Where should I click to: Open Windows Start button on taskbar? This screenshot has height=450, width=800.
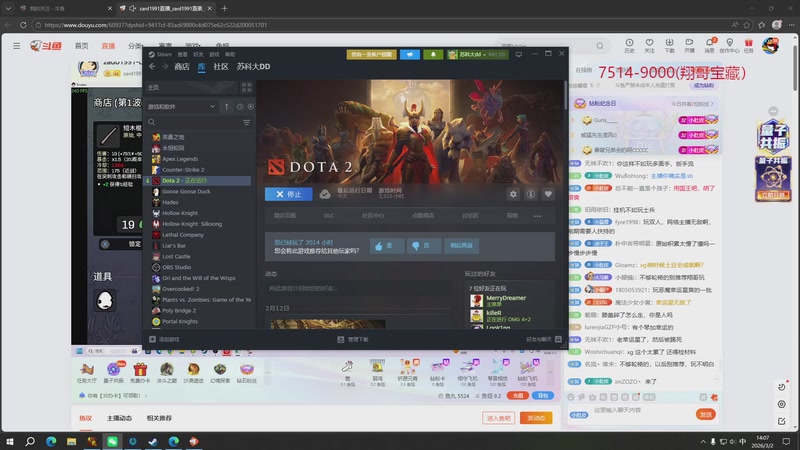tap(10, 441)
